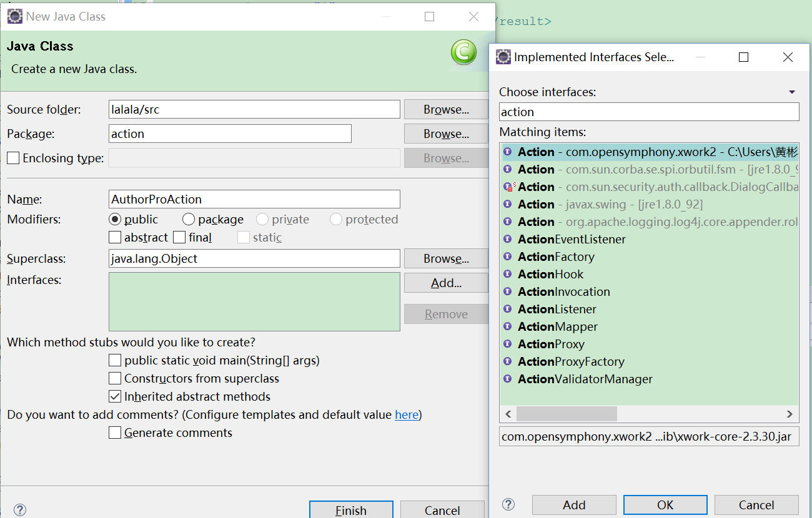Viewport: 812px width, 518px height.
Task: Enable the Generate comments checkbox
Action: 115,432
